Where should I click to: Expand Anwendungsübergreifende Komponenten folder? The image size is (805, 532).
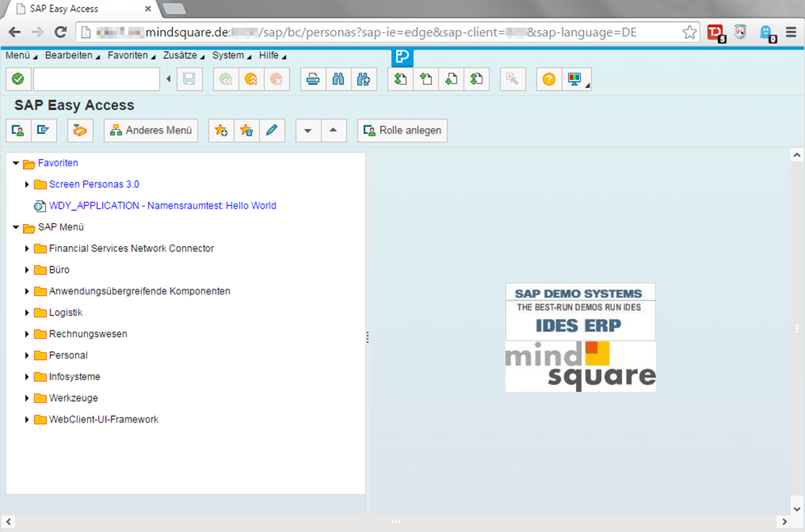point(27,291)
